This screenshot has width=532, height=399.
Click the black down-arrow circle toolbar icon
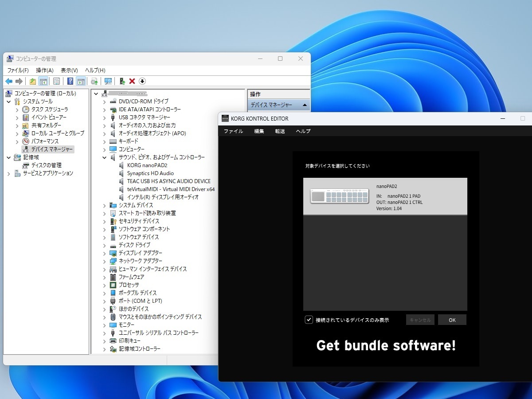142,81
